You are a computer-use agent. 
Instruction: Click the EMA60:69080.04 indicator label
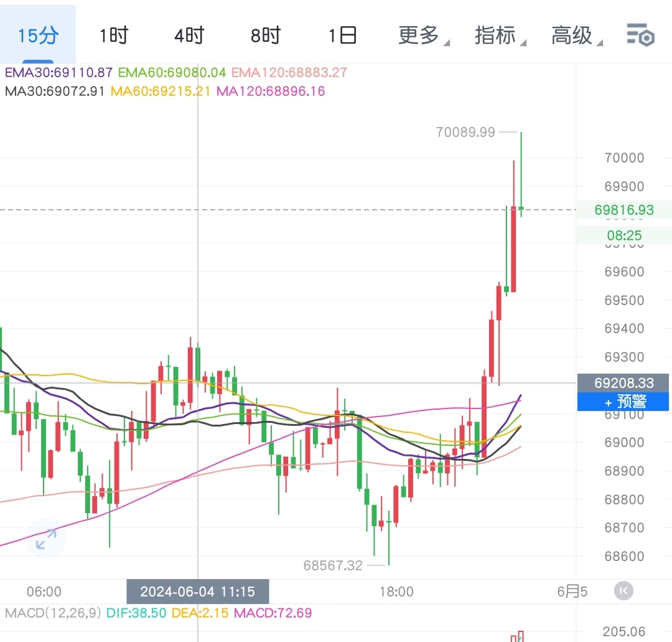[x=172, y=72]
